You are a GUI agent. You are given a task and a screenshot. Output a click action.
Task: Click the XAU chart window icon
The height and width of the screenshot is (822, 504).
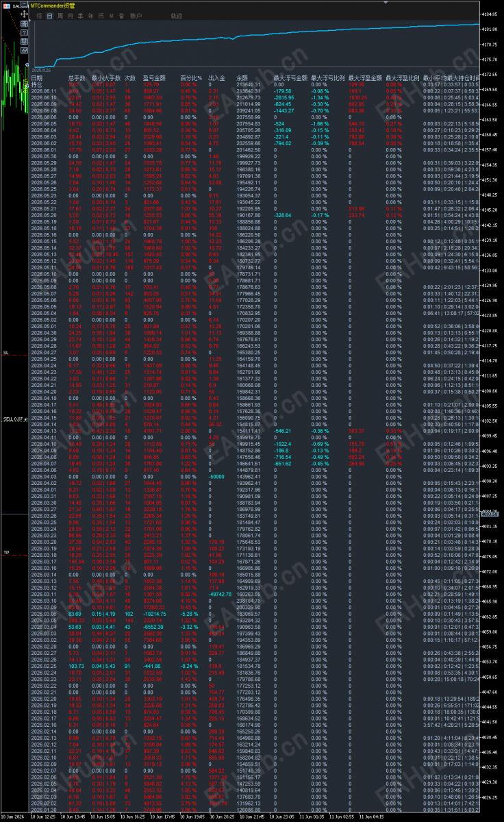(6, 5)
